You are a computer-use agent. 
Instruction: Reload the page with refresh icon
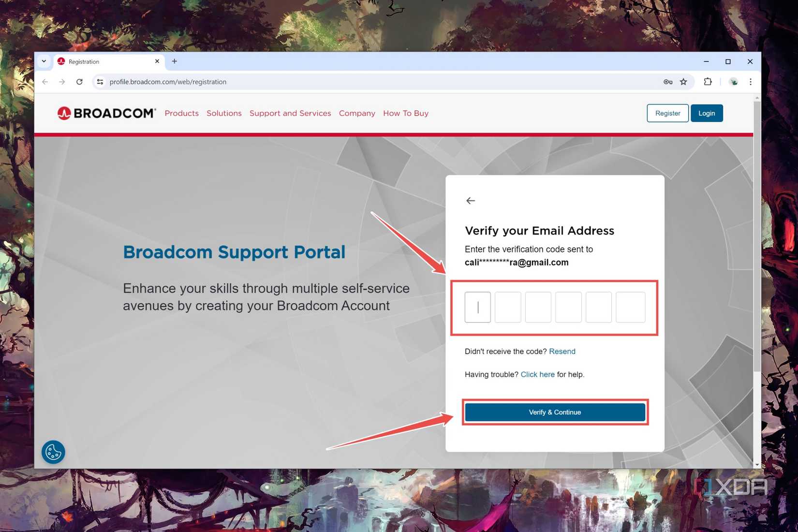pos(79,82)
